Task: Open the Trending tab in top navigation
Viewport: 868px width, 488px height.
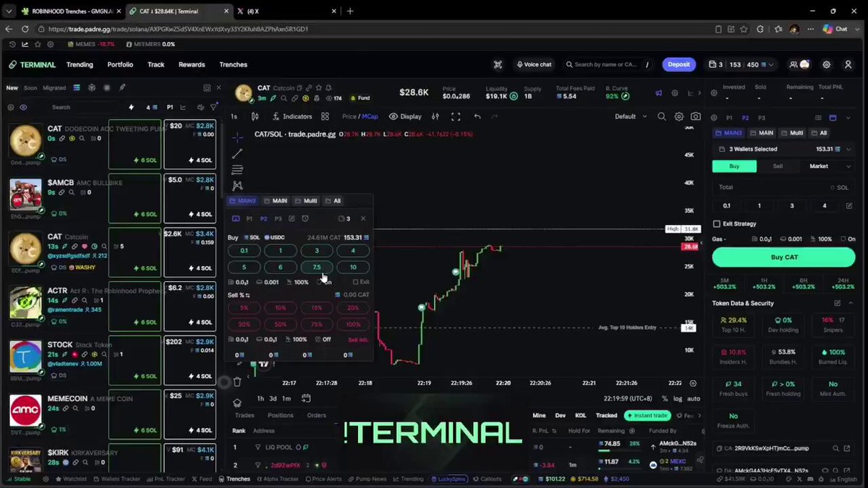Action: click(80, 64)
